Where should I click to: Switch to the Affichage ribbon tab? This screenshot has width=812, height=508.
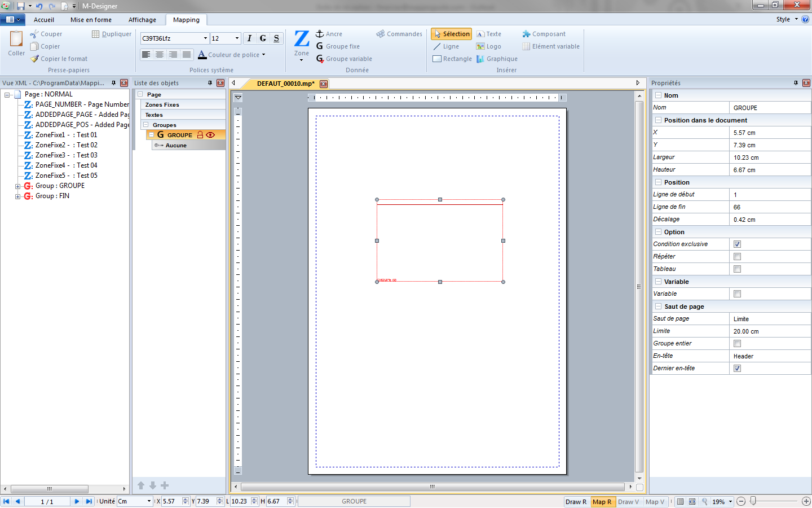142,19
